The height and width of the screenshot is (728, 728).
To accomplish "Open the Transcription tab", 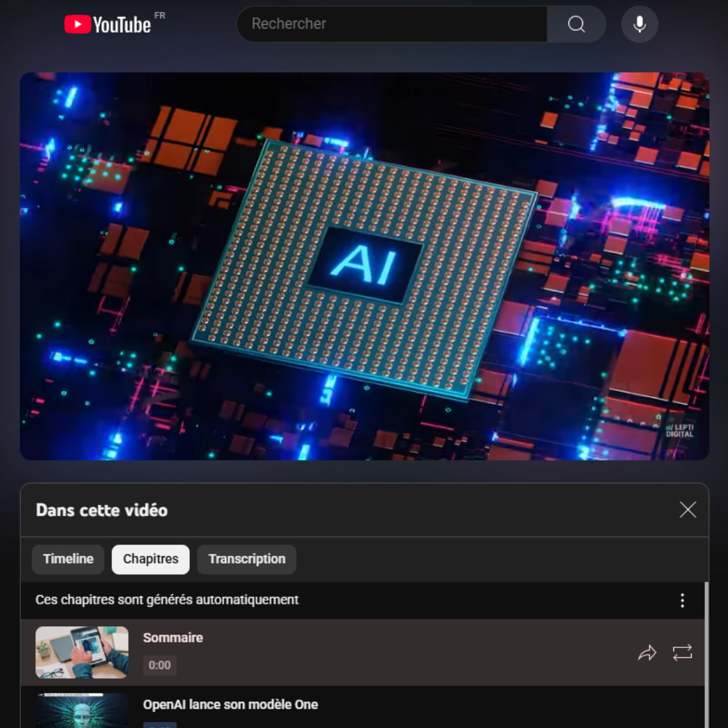I will [246, 559].
